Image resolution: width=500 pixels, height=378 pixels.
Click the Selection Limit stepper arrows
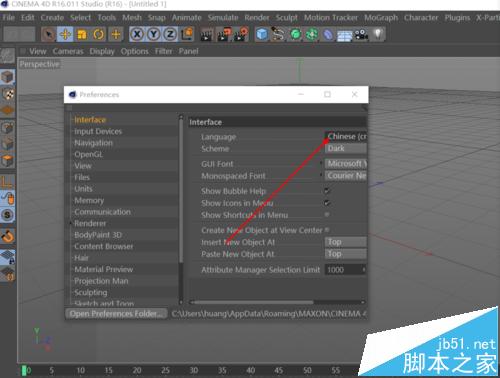coord(364,269)
